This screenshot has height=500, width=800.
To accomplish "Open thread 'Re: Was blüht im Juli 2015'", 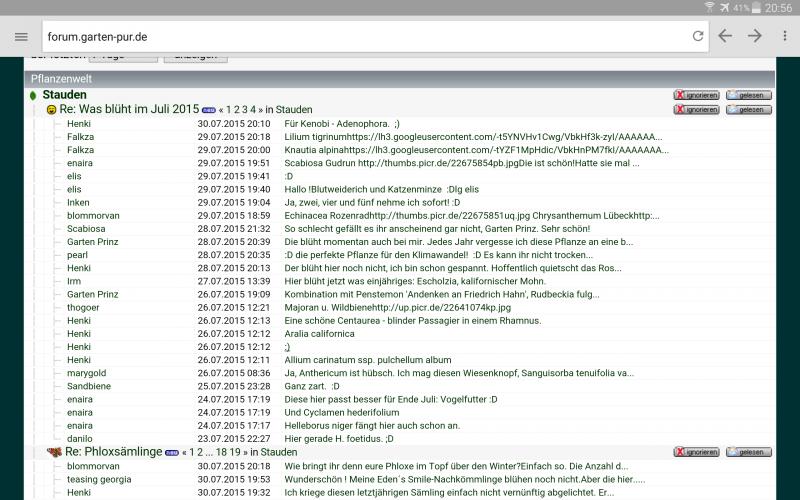I will tap(129, 109).
